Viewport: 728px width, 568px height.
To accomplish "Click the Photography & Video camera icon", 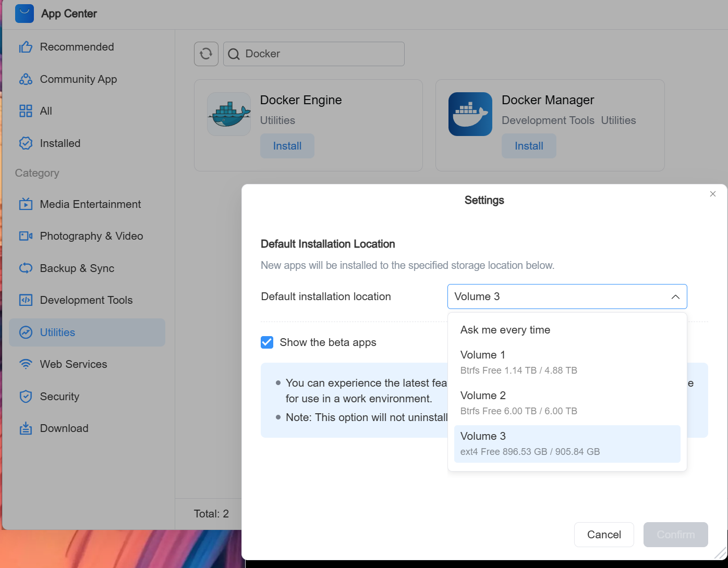I will (26, 236).
